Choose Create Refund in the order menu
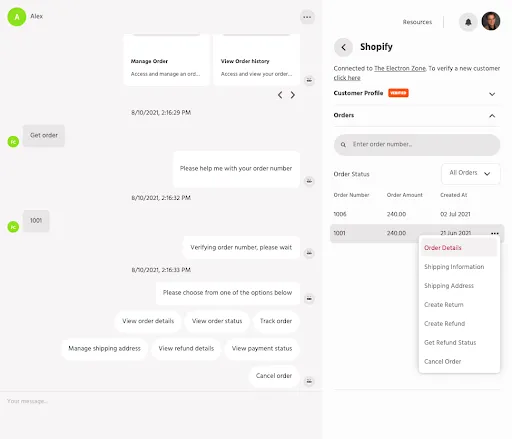512x439 pixels. pyautogui.click(x=444, y=323)
